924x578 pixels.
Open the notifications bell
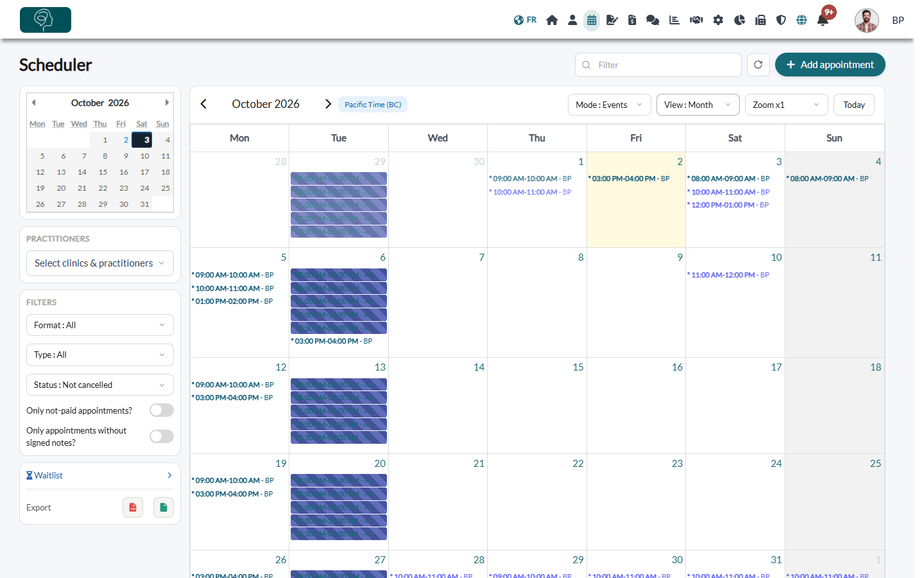pos(823,20)
